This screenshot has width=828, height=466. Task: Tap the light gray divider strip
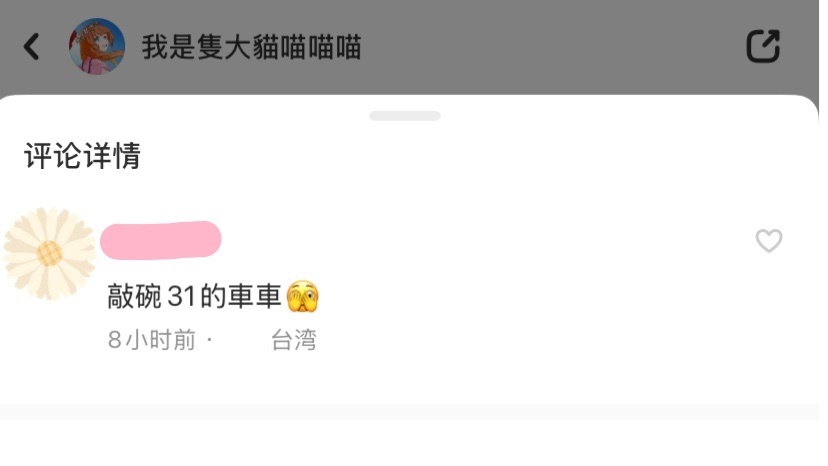pos(409,412)
